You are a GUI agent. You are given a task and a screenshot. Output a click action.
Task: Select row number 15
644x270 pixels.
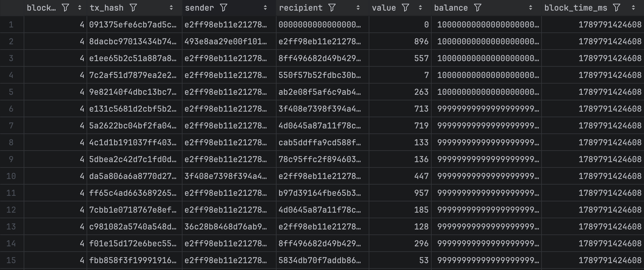[11, 260]
